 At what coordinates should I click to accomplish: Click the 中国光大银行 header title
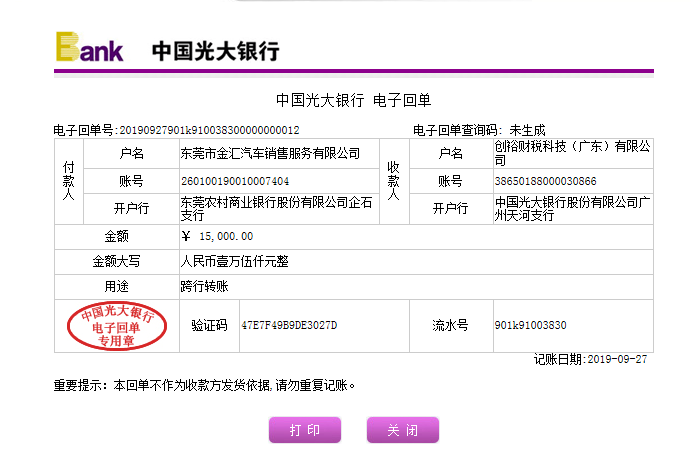tap(215, 51)
